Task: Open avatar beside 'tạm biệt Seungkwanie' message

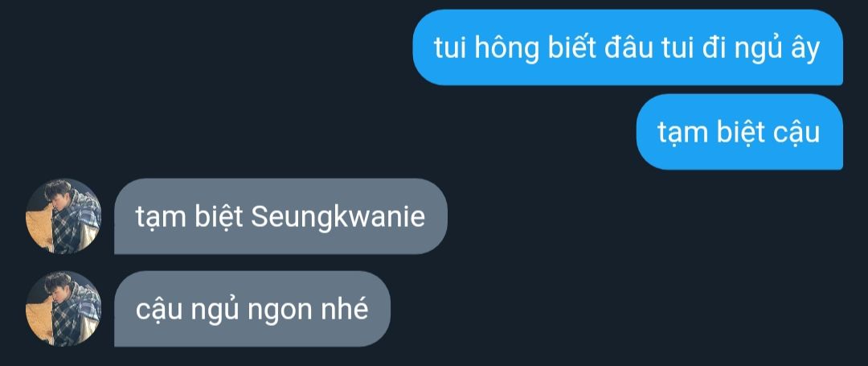Action: click(63, 216)
